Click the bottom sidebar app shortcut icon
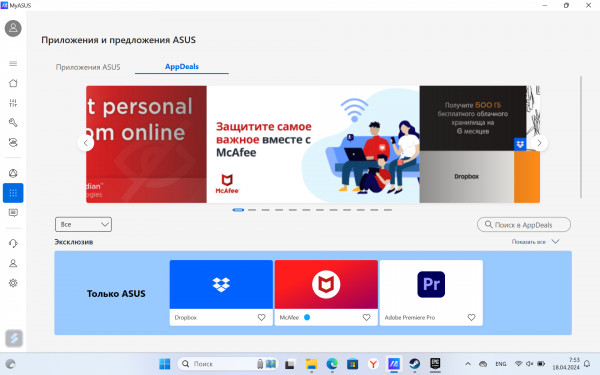This screenshot has height=375, width=600. coord(14,338)
